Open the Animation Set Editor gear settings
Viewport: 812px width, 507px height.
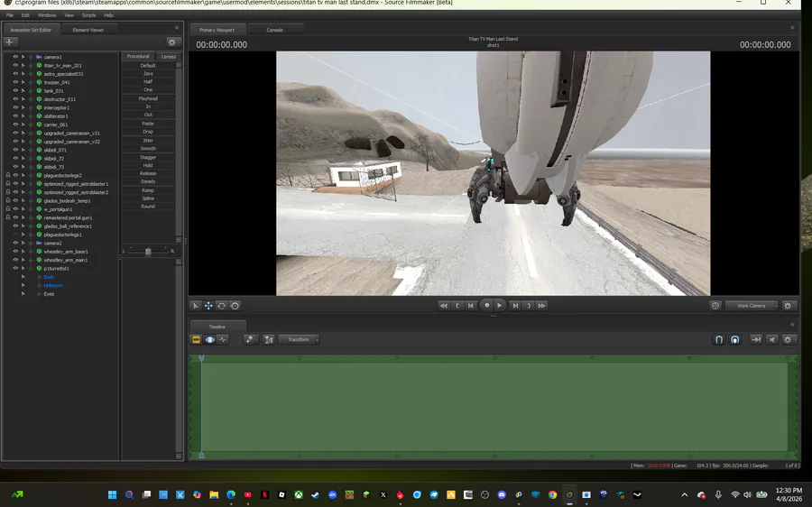pyautogui.click(x=171, y=42)
